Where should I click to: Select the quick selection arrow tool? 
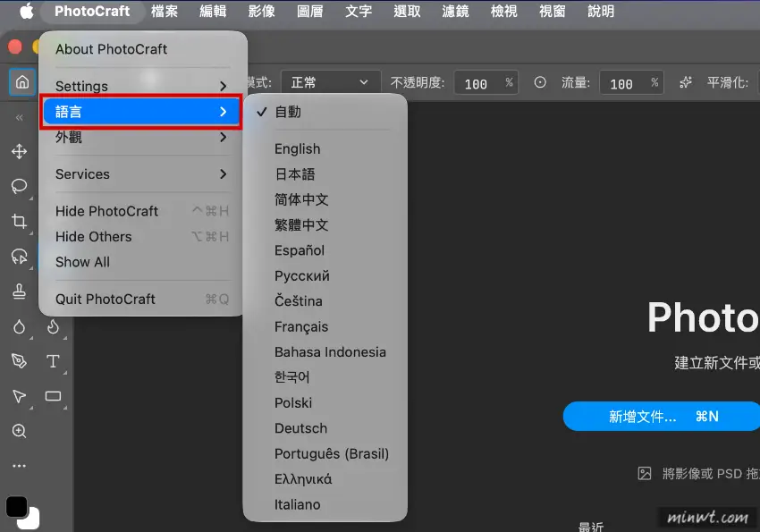[20, 257]
